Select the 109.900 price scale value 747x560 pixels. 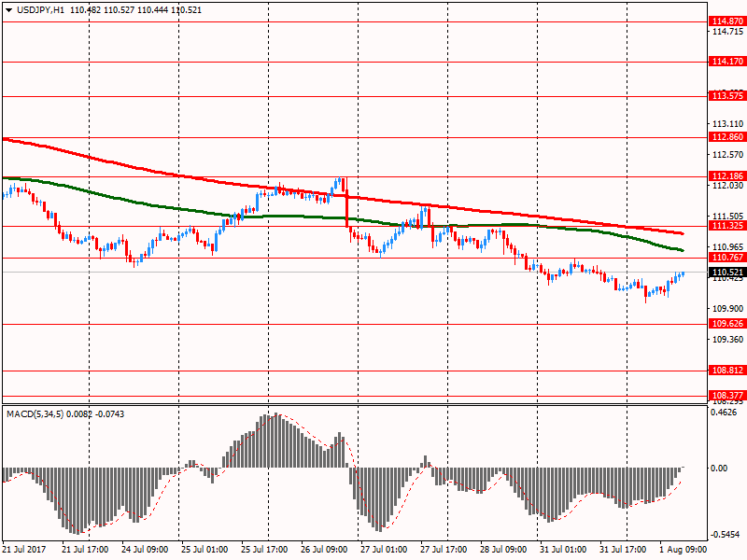727,309
